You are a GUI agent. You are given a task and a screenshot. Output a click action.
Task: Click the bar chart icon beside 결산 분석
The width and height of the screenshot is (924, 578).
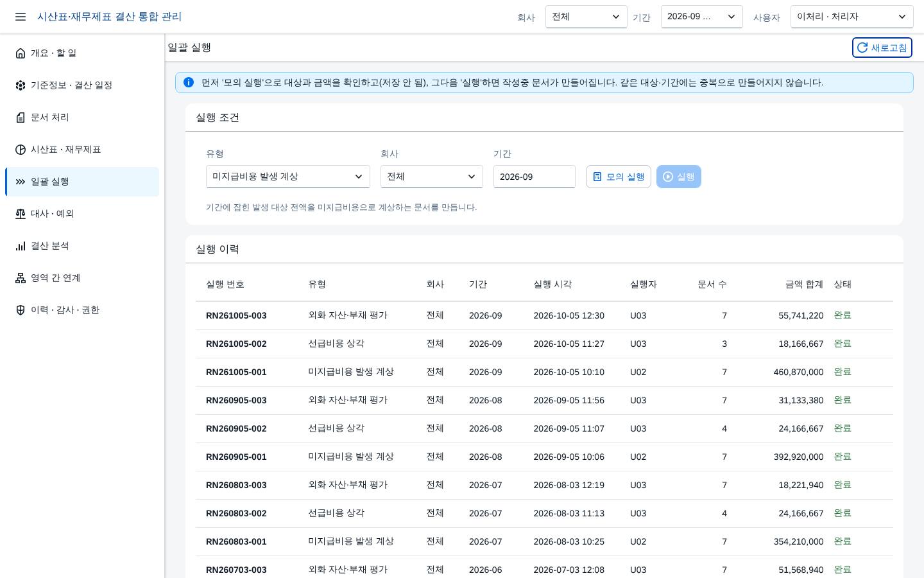pyautogui.click(x=21, y=246)
